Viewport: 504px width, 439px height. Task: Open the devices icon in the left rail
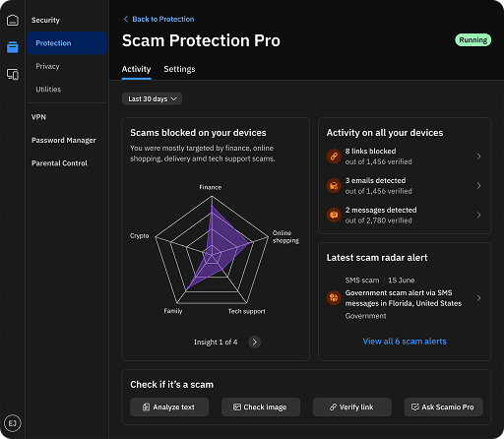(13, 75)
